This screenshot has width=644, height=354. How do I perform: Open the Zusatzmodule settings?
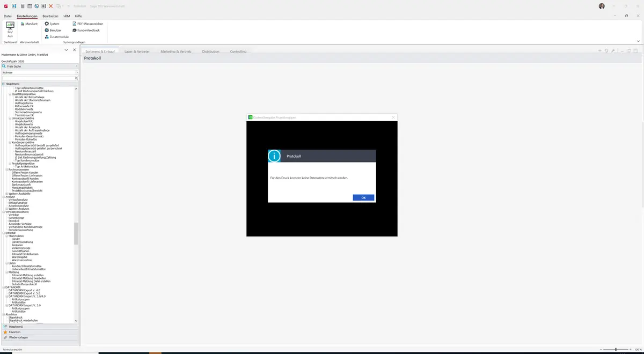click(x=57, y=37)
